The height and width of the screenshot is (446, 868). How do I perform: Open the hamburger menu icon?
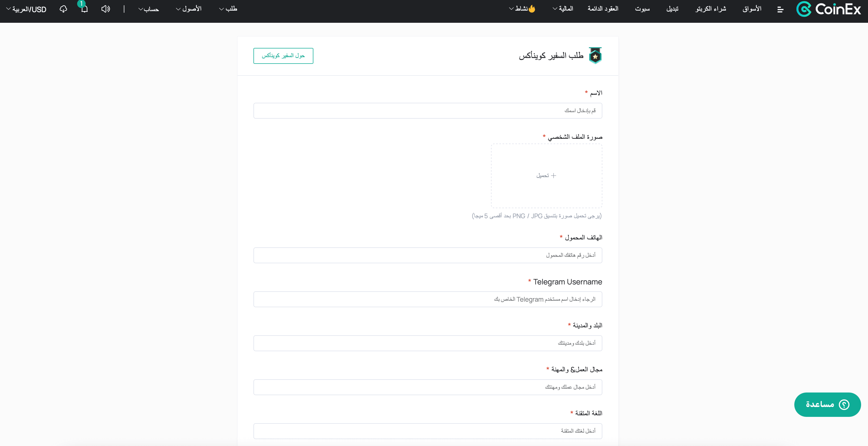pos(780,10)
